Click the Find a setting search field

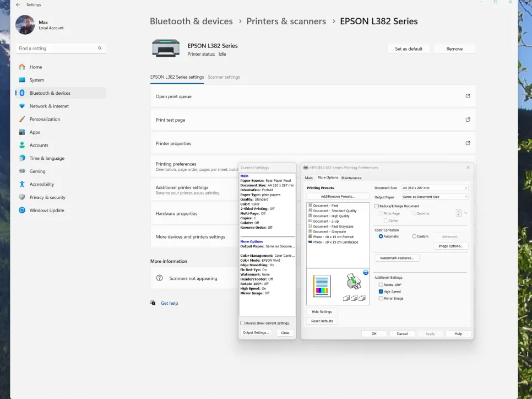click(61, 48)
